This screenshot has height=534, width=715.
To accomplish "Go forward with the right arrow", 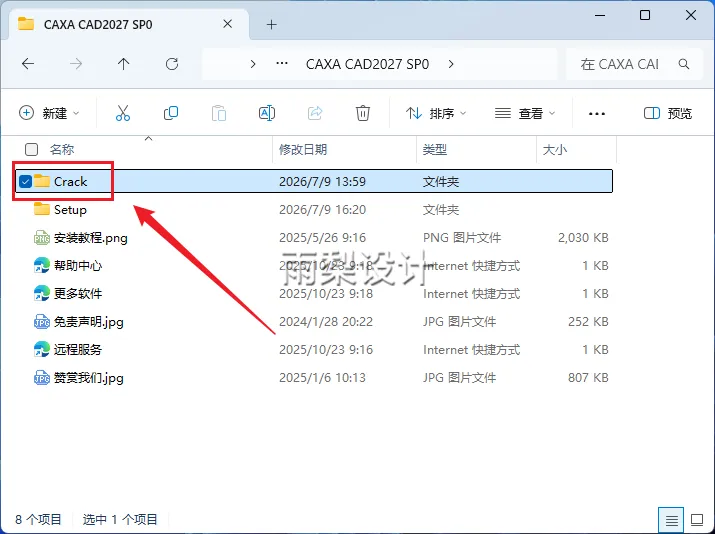I will (x=76, y=64).
